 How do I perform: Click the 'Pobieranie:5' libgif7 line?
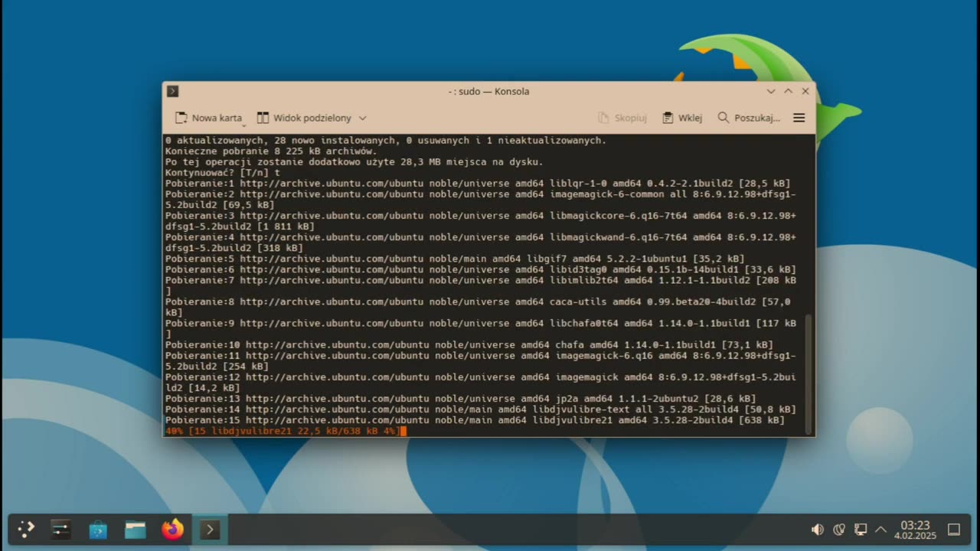click(x=455, y=259)
